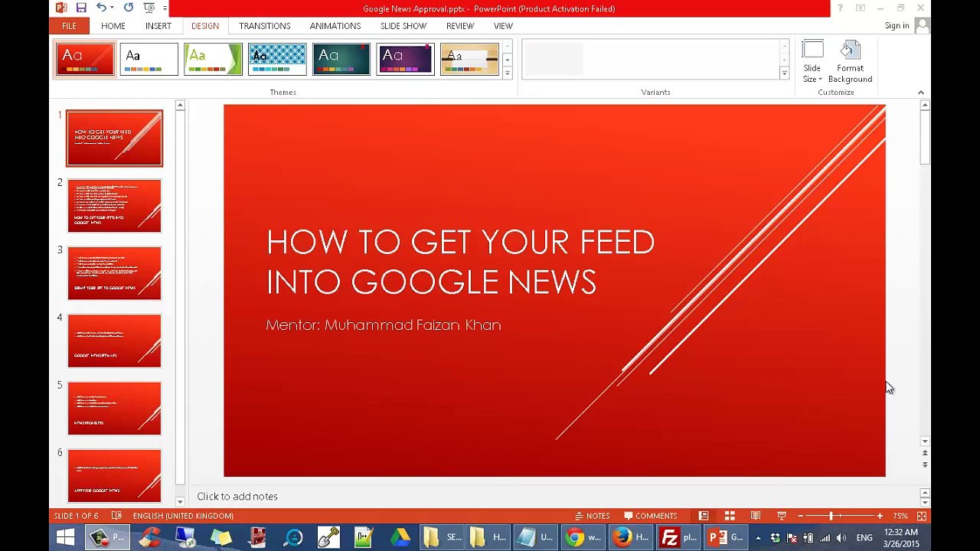Open Google Chrome in the taskbar

pos(583,537)
